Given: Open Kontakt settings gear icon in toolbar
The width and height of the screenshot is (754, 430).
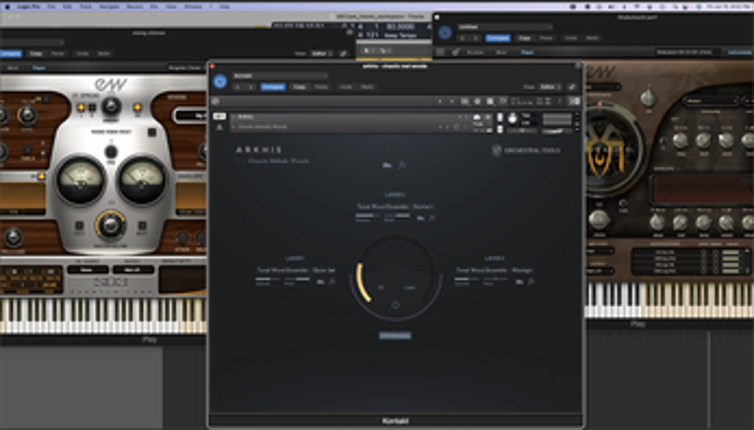Looking at the screenshot, I should pos(478,101).
